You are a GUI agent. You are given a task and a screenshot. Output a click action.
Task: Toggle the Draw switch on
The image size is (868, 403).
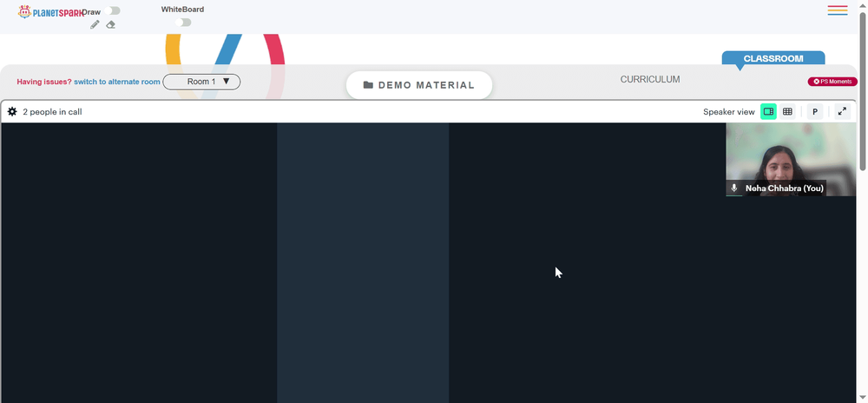pos(112,10)
